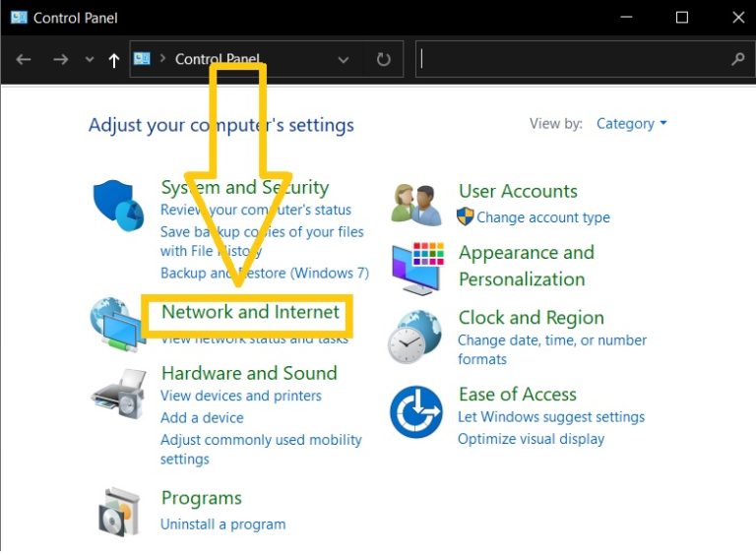Open the Clock and Region clock icon
This screenshot has height=555, width=756.
click(414, 338)
